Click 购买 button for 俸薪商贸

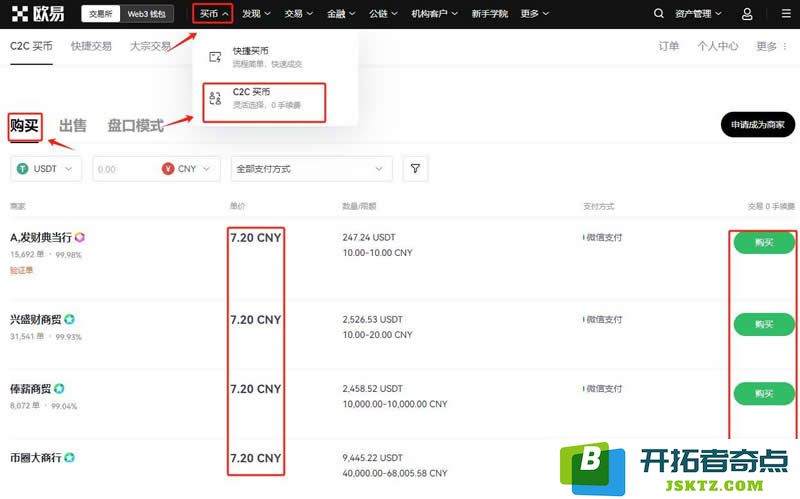pyautogui.click(x=764, y=393)
